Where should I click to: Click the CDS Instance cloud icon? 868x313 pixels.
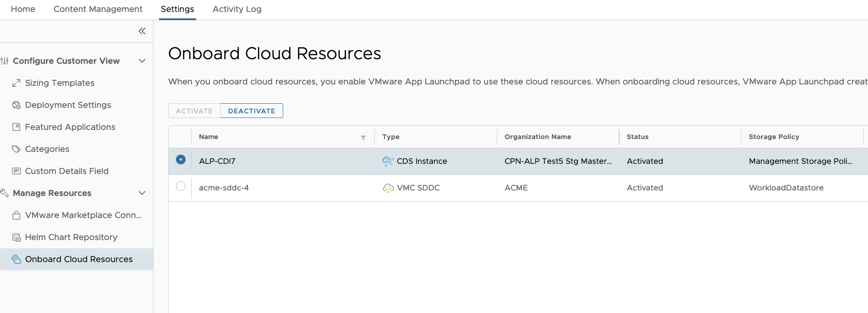388,161
